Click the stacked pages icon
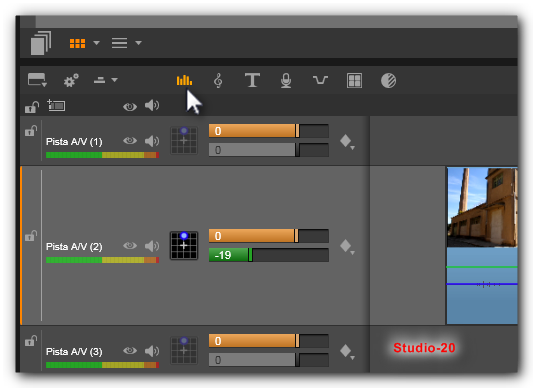Image resolution: width=533 pixels, height=388 pixels. pos(41,43)
